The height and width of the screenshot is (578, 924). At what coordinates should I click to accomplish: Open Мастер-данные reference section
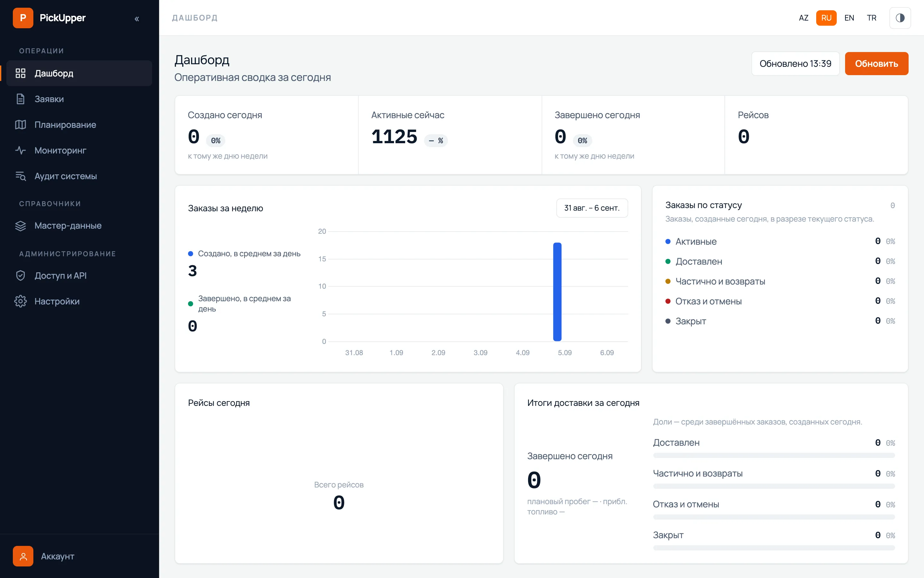click(79, 225)
